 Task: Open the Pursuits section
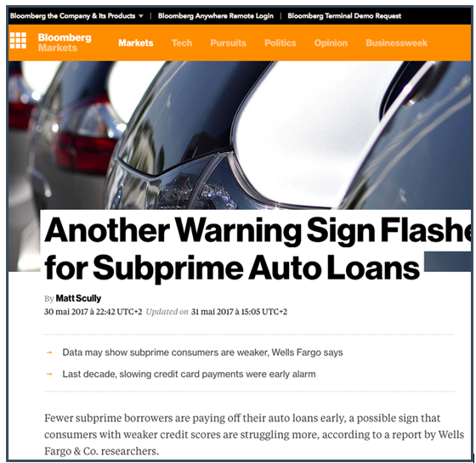click(229, 42)
